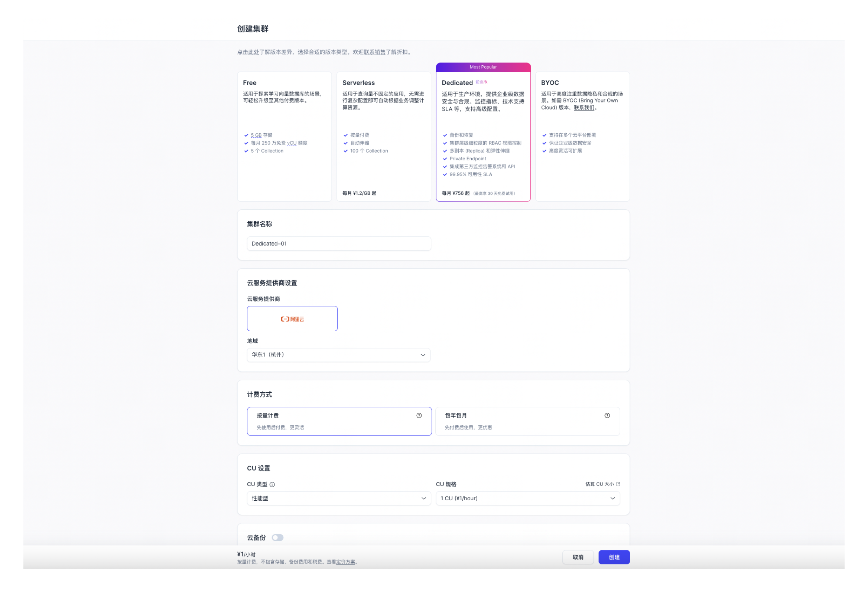Select the Serverless plan card
The height and width of the screenshot is (589, 868).
tap(384, 137)
